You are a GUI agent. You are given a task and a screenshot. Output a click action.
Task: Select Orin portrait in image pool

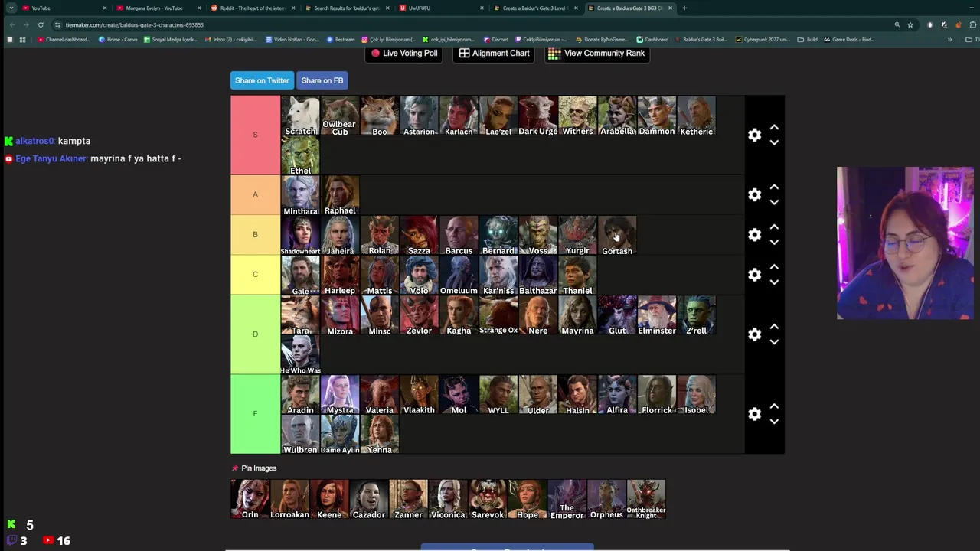coord(250,499)
